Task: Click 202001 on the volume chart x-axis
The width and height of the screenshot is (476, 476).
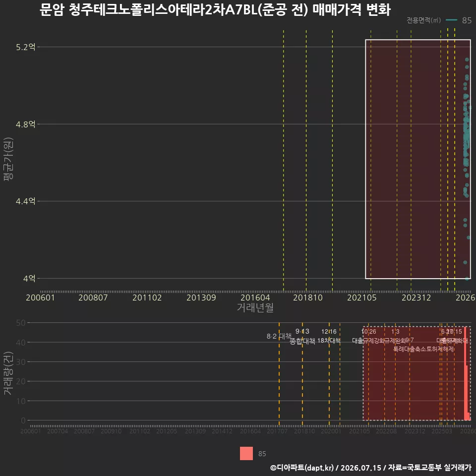Action: point(331,431)
